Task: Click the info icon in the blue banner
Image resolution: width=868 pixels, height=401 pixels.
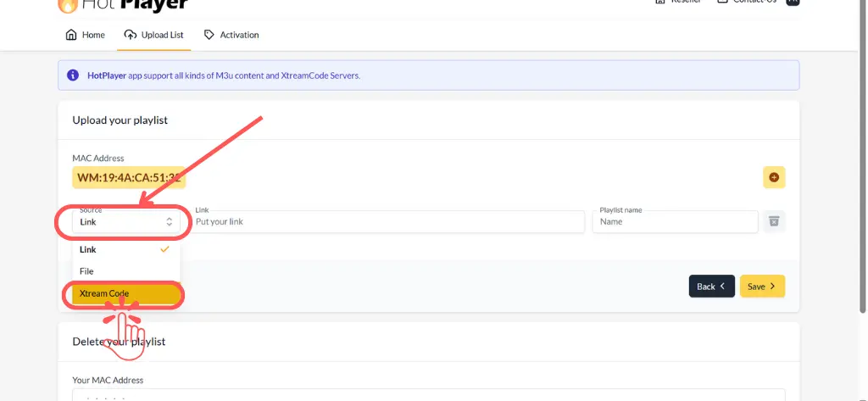Action: (73, 75)
